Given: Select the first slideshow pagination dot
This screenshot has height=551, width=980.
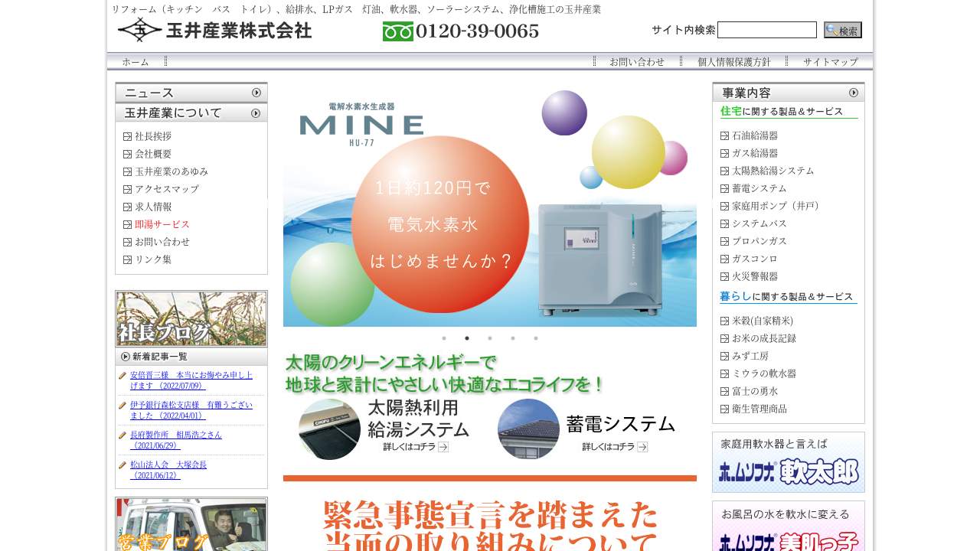Looking at the screenshot, I should pos(444,337).
